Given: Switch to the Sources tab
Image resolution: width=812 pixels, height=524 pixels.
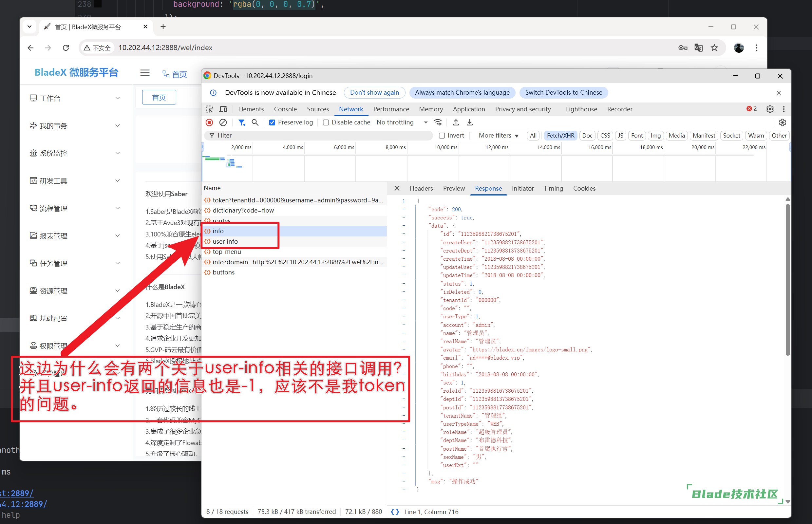Looking at the screenshot, I should (318, 109).
